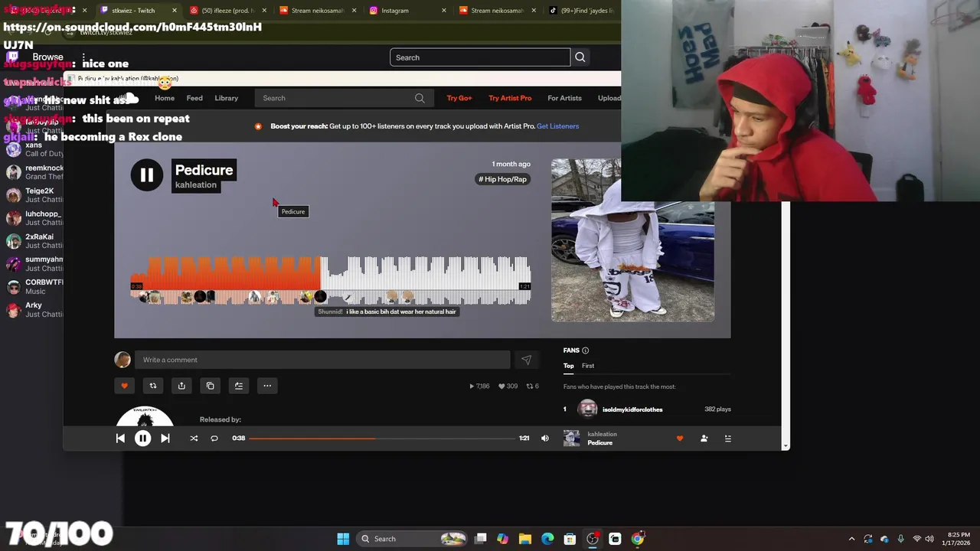Switch to the ifleeze YouTube tab
Image resolution: width=980 pixels, height=551 pixels.
(228, 11)
